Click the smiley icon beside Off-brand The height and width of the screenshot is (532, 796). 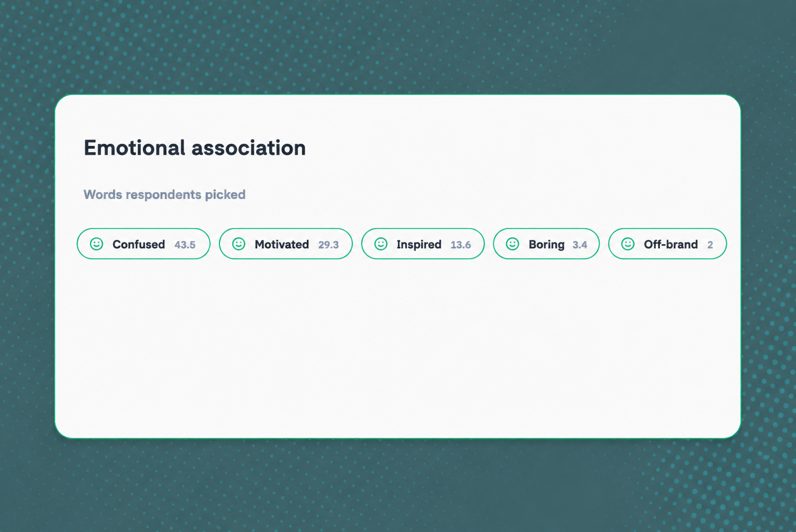pyautogui.click(x=628, y=244)
